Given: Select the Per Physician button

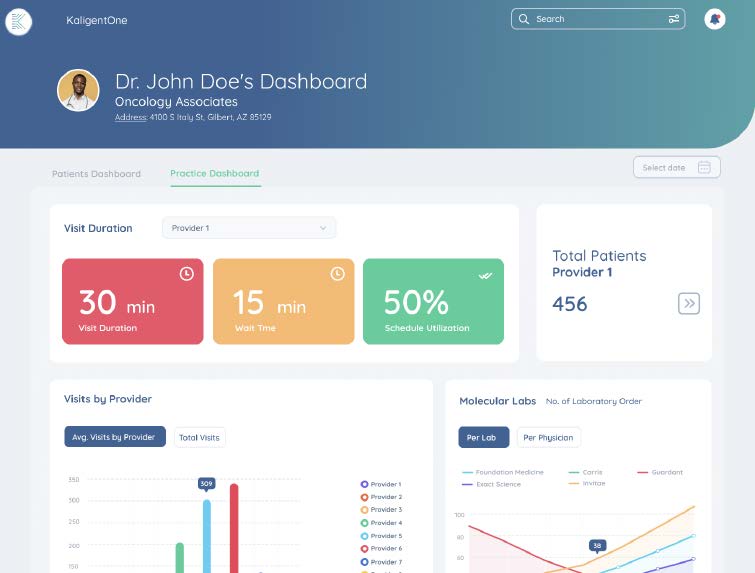Looking at the screenshot, I should point(548,437).
